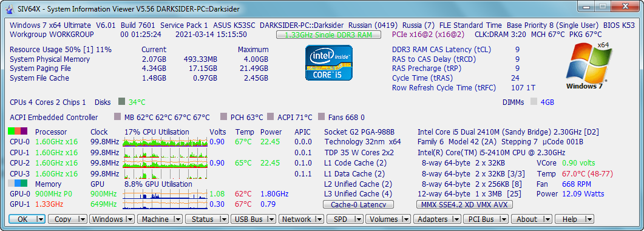This screenshot has width=644, height=231.
Task: Click the System Physical Memory label
Action: [x=50, y=59]
